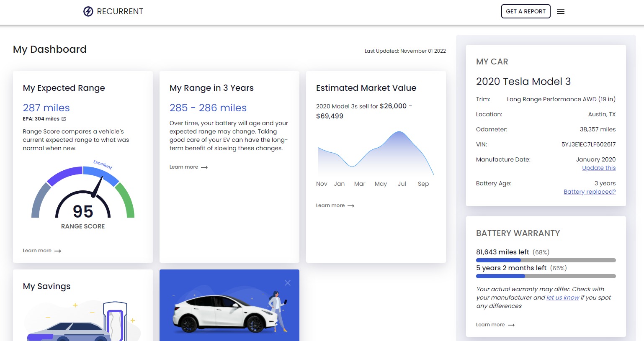This screenshot has width=644, height=341.
Task: Click the arrow beside Battery Warranty Learn more
Action: 511,325
